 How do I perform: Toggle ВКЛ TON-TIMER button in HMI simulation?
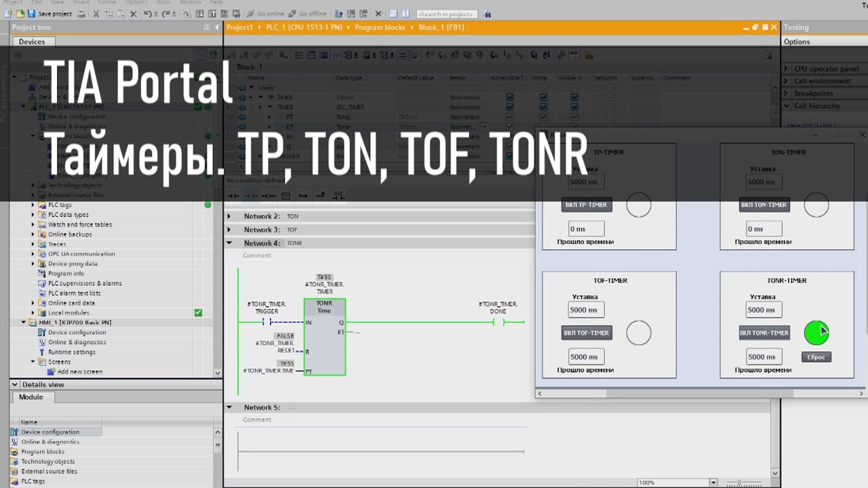click(x=764, y=205)
